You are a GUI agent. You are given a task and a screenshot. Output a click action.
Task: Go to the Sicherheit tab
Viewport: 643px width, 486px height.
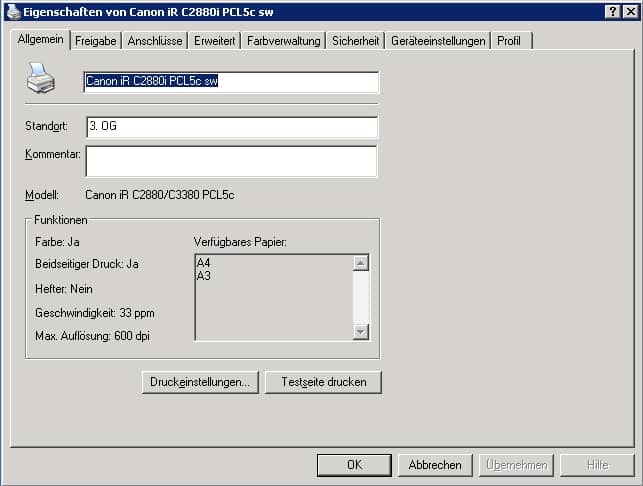356,41
